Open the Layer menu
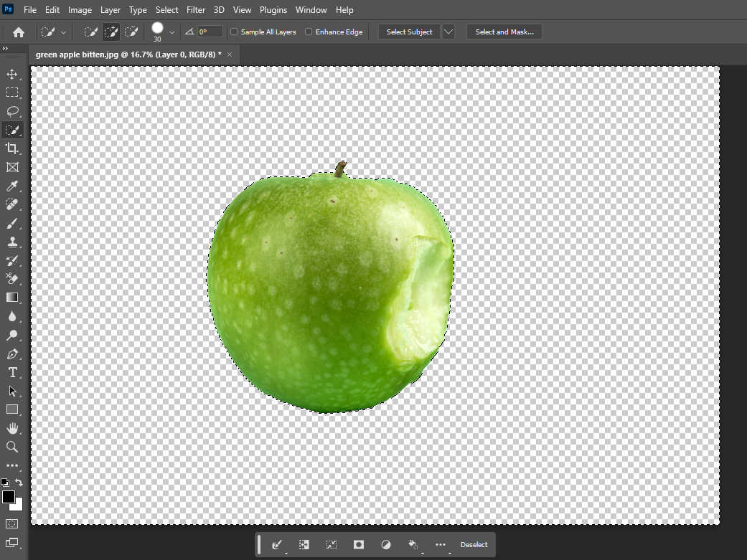Screen dimensions: 747x560 110,10
